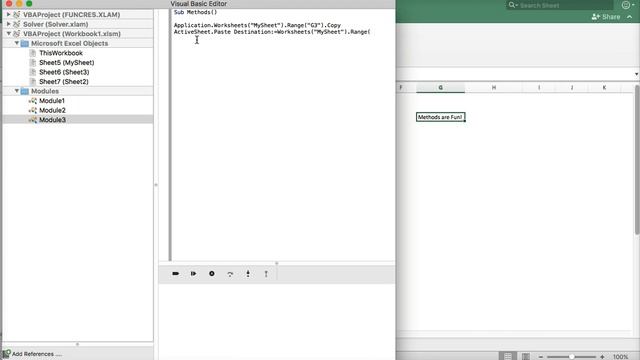Expand the Solver (Solver.xlam) project node
Screen dimensions: 640x360
pos(8,24)
